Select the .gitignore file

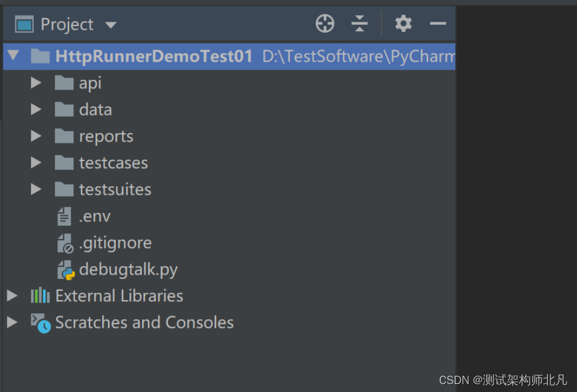pyautogui.click(x=115, y=243)
